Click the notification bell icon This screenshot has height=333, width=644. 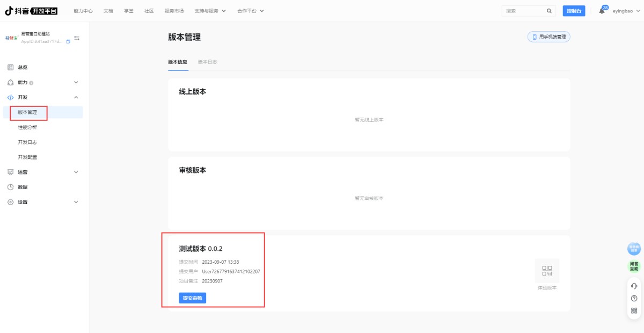pos(602,11)
